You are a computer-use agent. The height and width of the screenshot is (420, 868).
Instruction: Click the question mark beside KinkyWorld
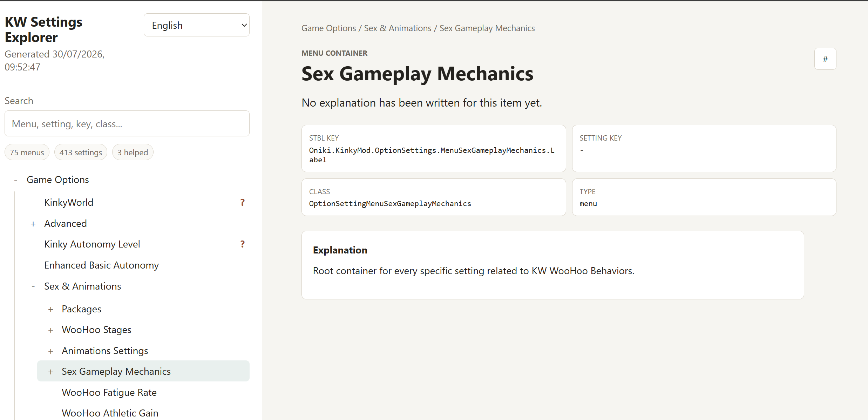[x=242, y=202]
